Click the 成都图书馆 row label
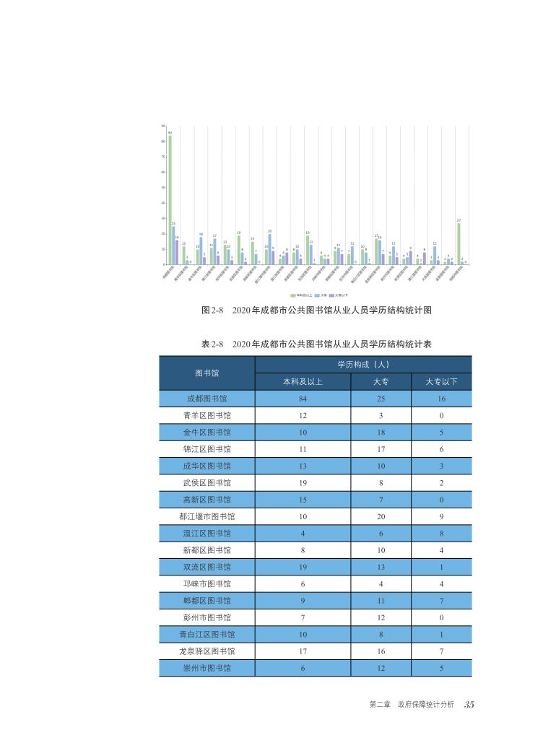The width and height of the screenshot is (543, 756). [207, 399]
